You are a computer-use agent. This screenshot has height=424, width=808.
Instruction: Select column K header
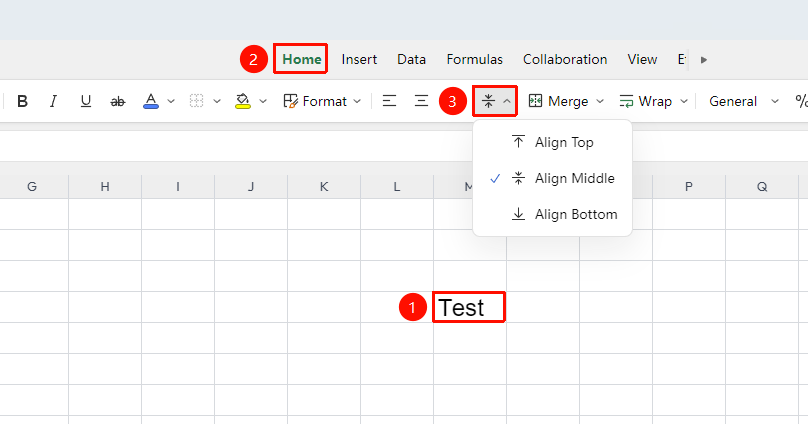click(324, 186)
